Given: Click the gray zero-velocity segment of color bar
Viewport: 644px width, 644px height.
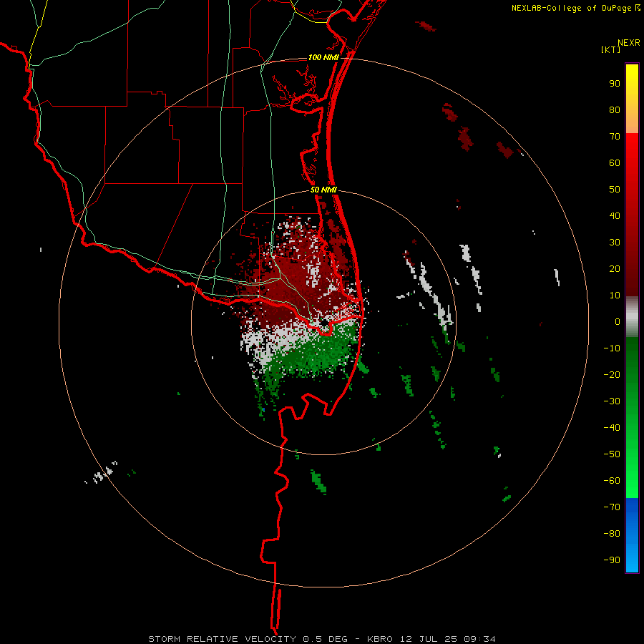Looking at the screenshot, I should pos(632,317).
